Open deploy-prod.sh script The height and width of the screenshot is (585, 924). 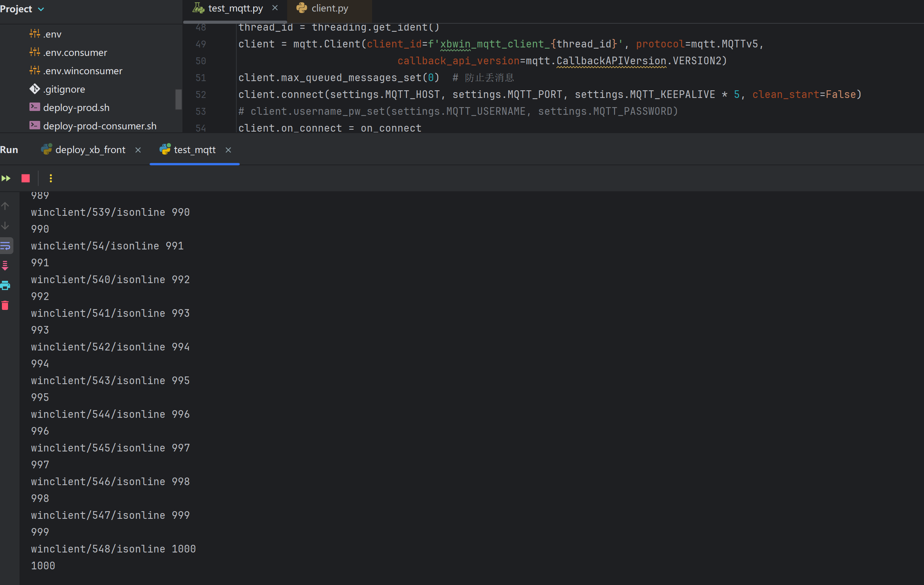coord(76,108)
